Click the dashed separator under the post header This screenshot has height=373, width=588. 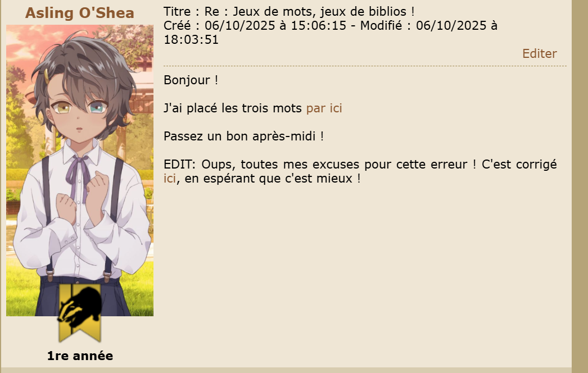(x=365, y=66)
